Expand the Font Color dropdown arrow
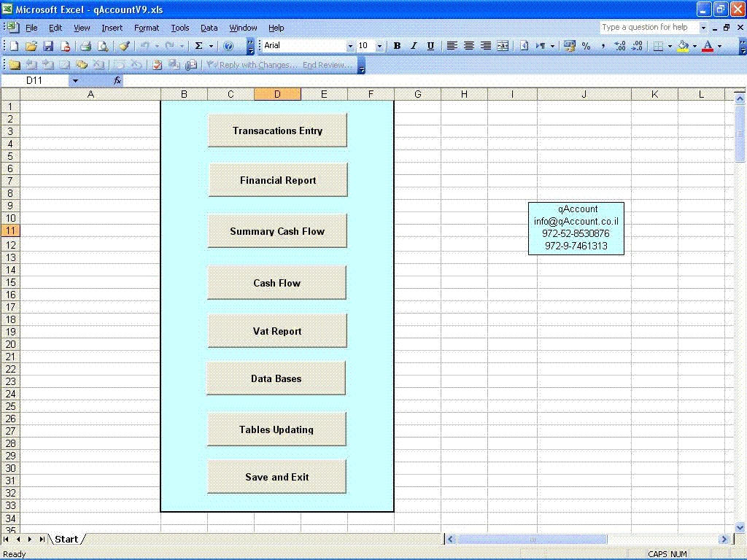The image size is (747, 560). coord(719,46)
